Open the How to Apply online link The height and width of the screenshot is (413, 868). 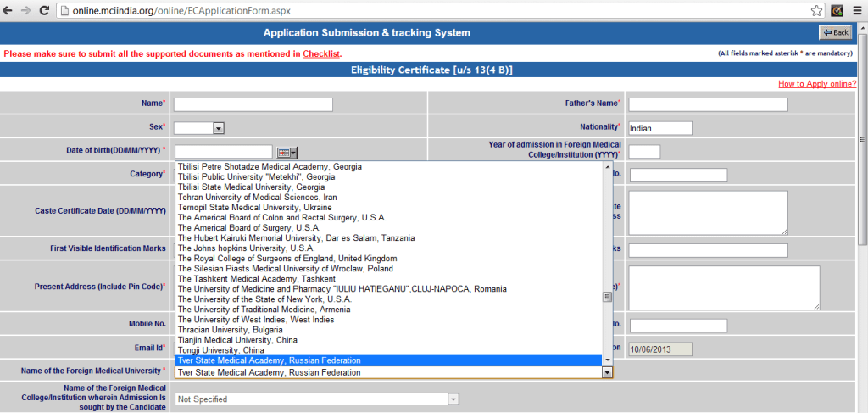click(817, 84)
